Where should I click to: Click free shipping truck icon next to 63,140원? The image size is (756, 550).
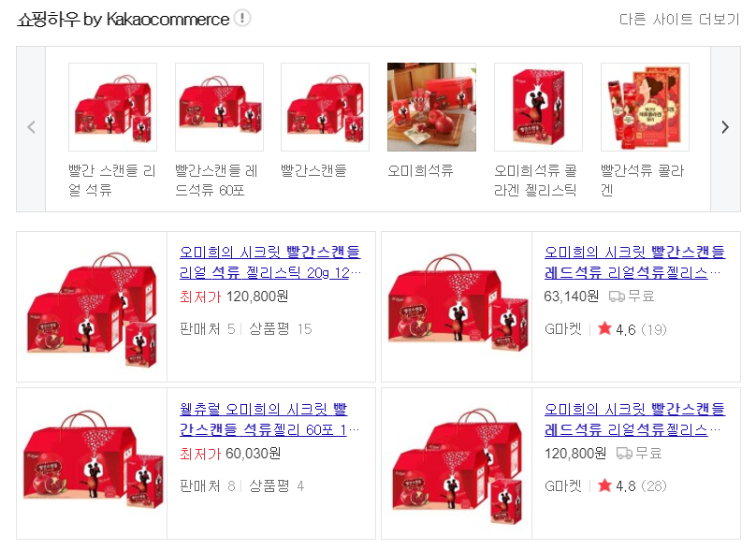617,296
